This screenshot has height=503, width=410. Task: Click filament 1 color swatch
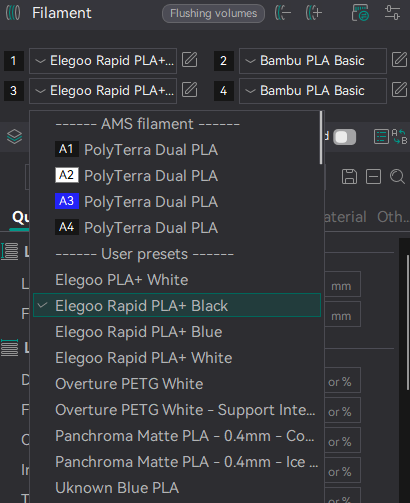click(14, 61)
